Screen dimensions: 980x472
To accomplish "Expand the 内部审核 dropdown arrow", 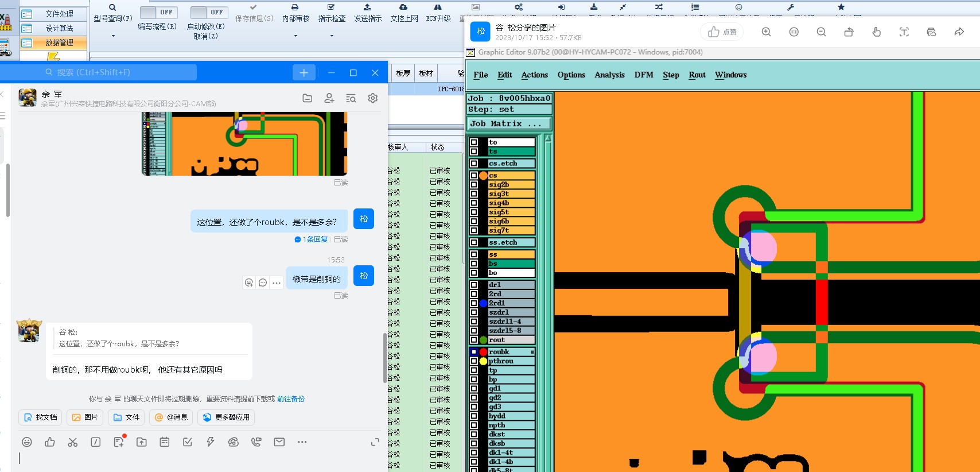I will pos(295,36).
